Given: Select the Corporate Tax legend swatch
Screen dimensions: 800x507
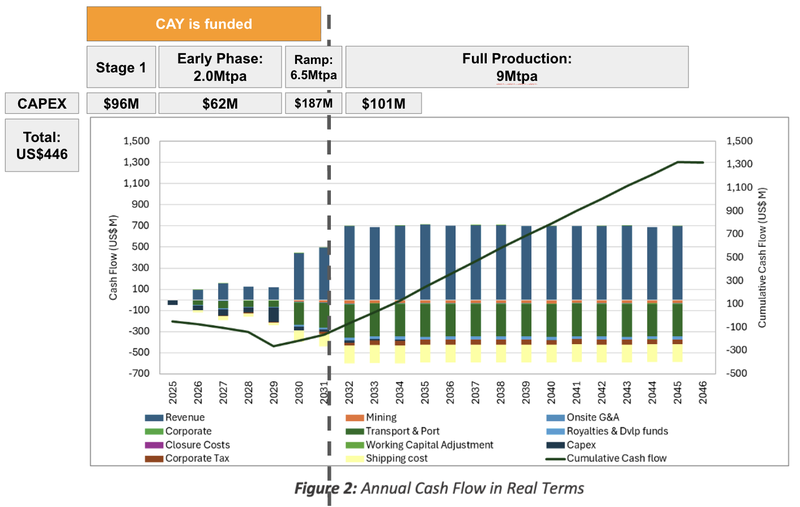Looking at the screenshot, I should point(153,459).
